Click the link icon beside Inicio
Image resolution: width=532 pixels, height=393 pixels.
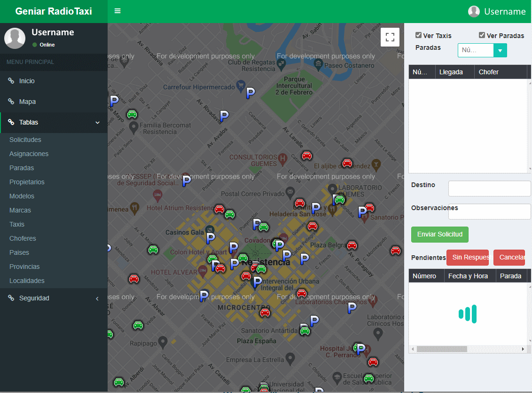(x=11, y=81)
